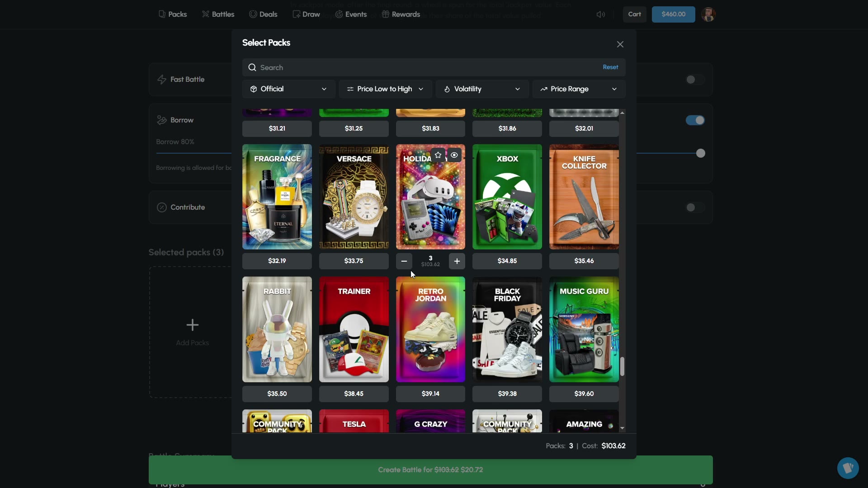Expand the Volatility filter dropdown
This screenshot has width=868, height=488.
click(x=482, y=89)
